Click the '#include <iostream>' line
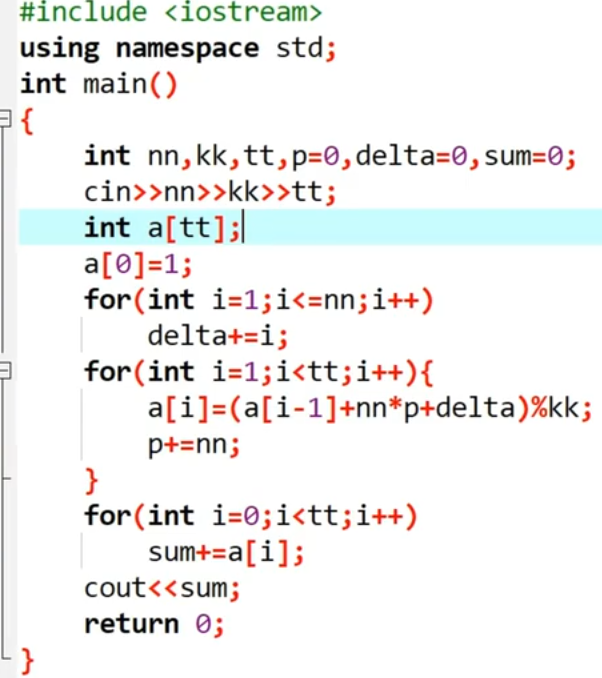Image resolution: width=602 pixels, height=678 pixels. (171, 12)
